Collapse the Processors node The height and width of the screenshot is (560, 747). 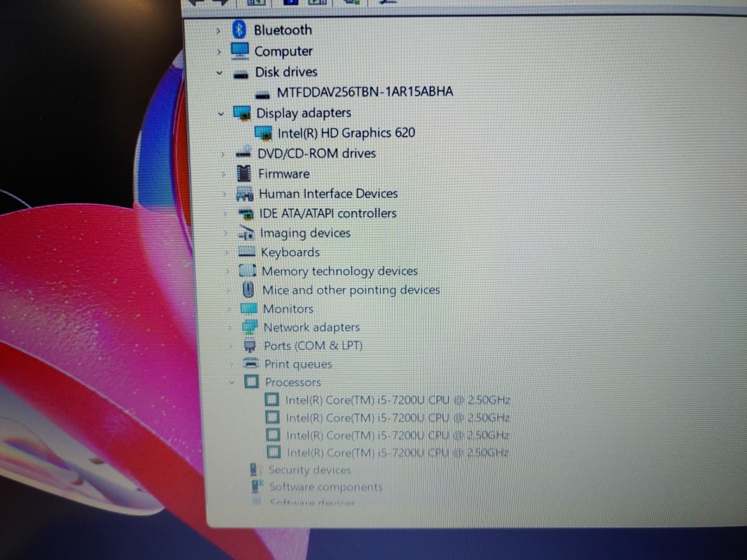232,383
